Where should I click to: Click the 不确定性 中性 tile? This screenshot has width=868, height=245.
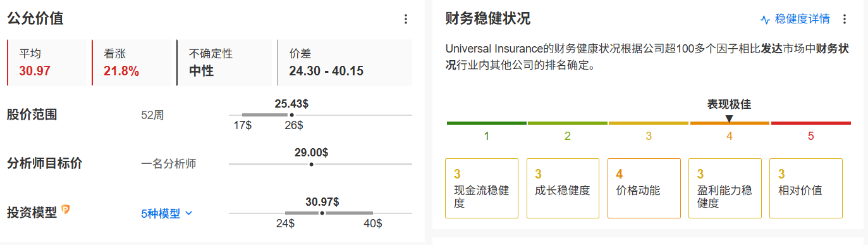point(224,63)
